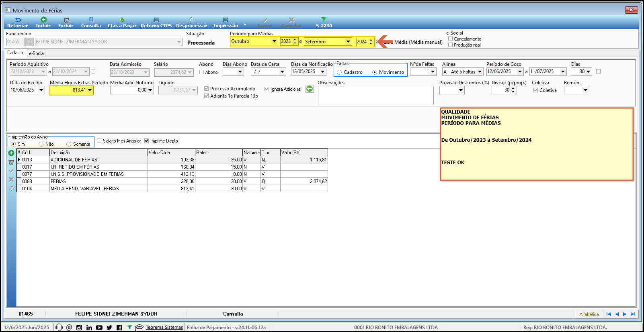Open Data da Notificação date dropdown
This screenshot has height=332, width=644.
pos(323,72)
